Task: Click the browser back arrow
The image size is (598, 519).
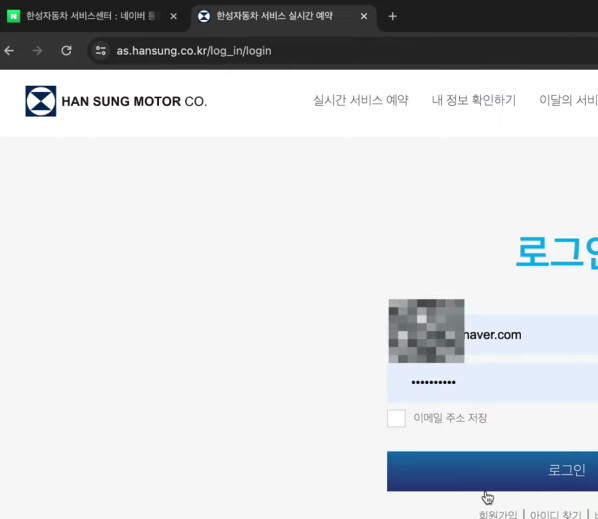Action: pyautogui.click(x=9, y=51)
